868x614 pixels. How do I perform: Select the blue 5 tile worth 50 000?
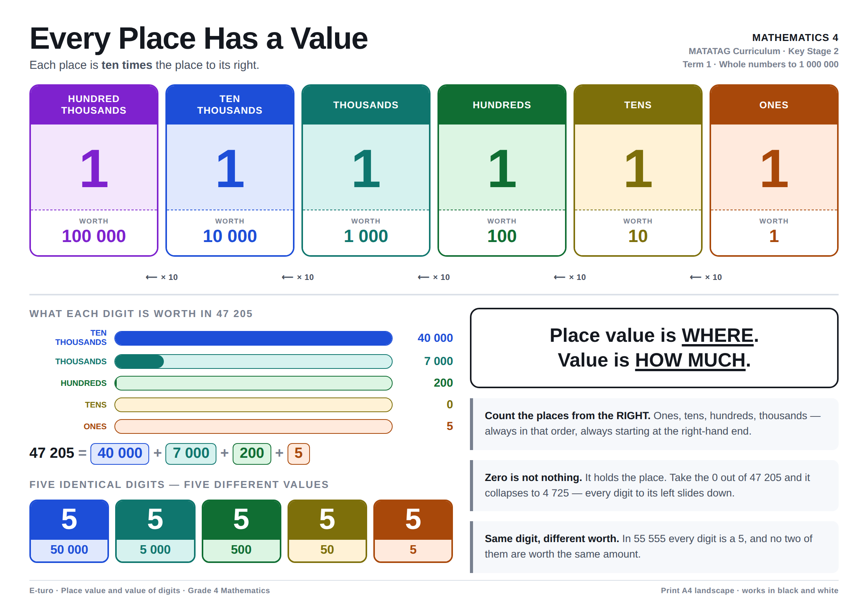[x=69, y=531]
